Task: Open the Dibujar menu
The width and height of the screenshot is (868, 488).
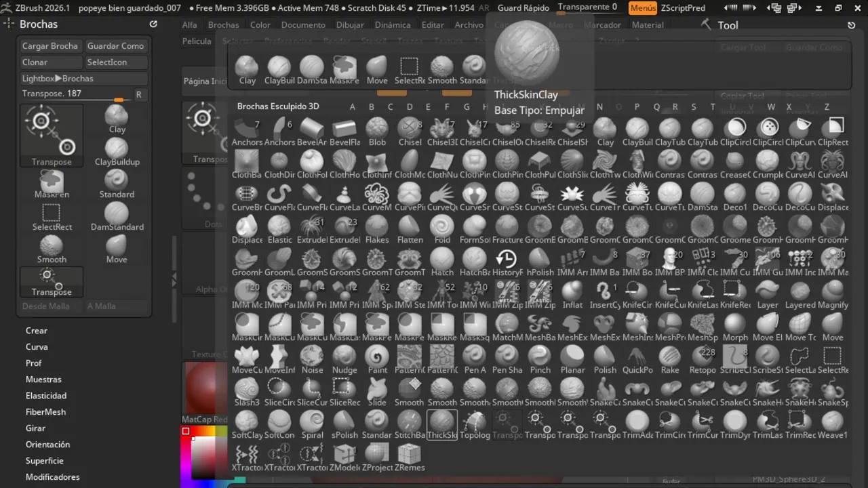Action: coord(350,24)
